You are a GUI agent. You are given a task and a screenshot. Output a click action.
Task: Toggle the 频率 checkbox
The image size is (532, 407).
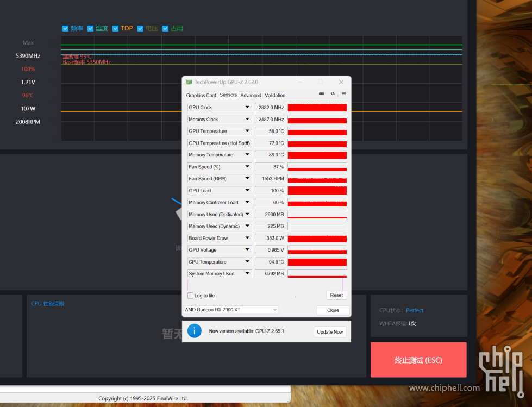65,28
